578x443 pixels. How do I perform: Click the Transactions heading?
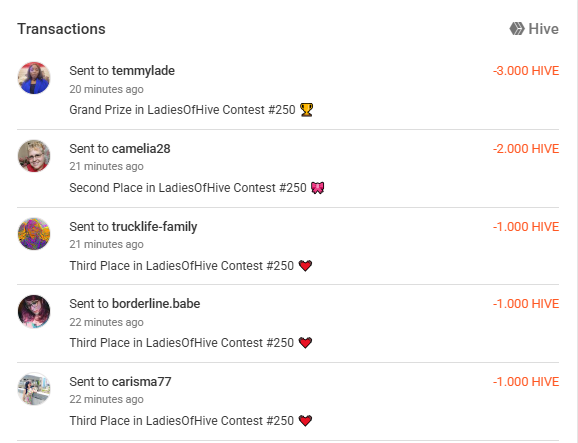click(61, 29)
